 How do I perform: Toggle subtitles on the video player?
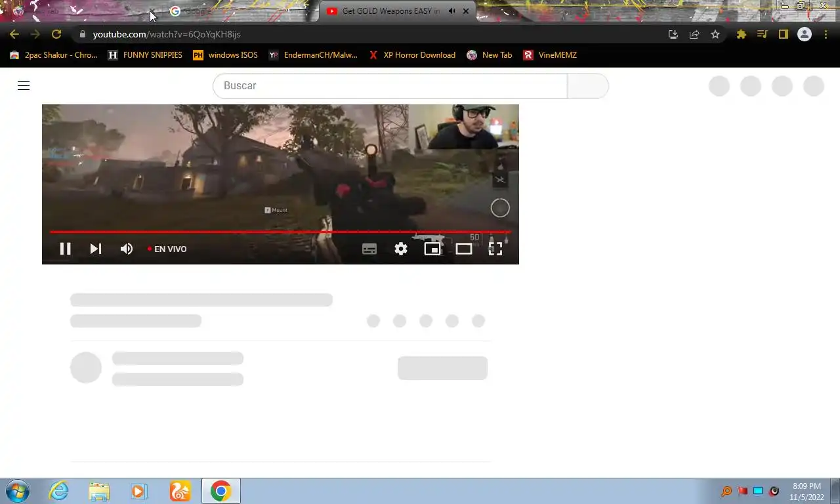pyautogui.click(x=369, y=249)
